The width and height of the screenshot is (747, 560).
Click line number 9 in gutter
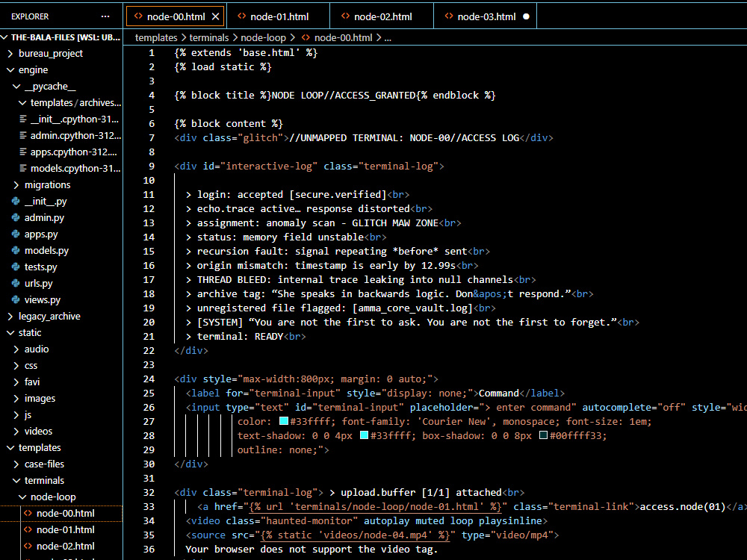[x=152, y=167]
